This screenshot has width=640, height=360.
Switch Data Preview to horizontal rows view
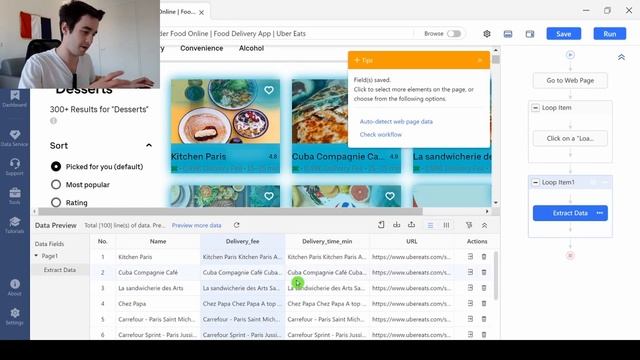pyautogui.click(x=430, y=225)
